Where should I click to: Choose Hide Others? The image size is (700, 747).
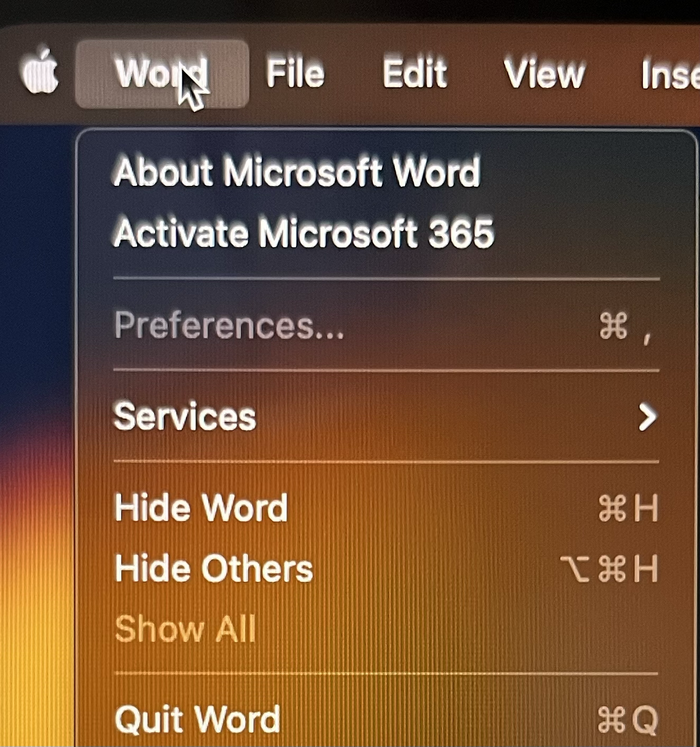tap(387, 569)
